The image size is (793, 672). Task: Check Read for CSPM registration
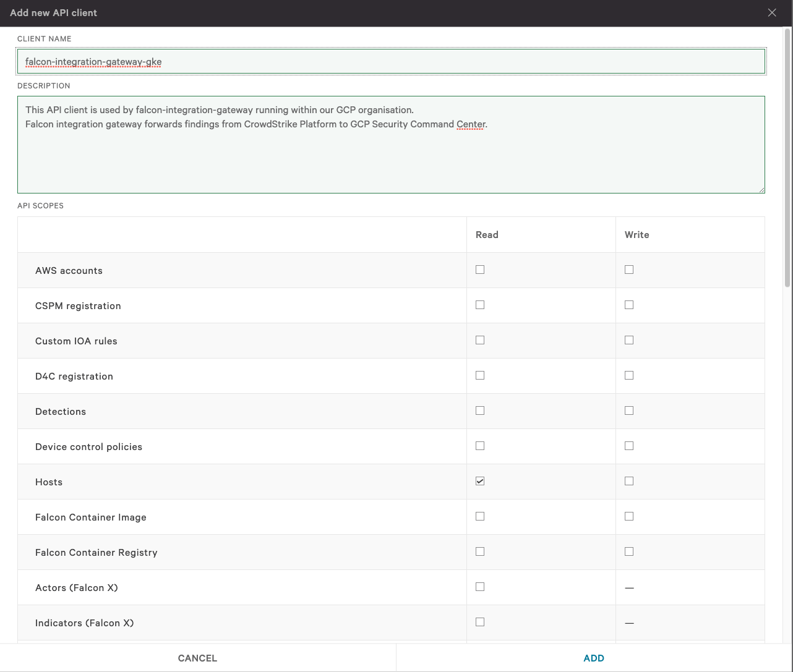pos(480,305)
